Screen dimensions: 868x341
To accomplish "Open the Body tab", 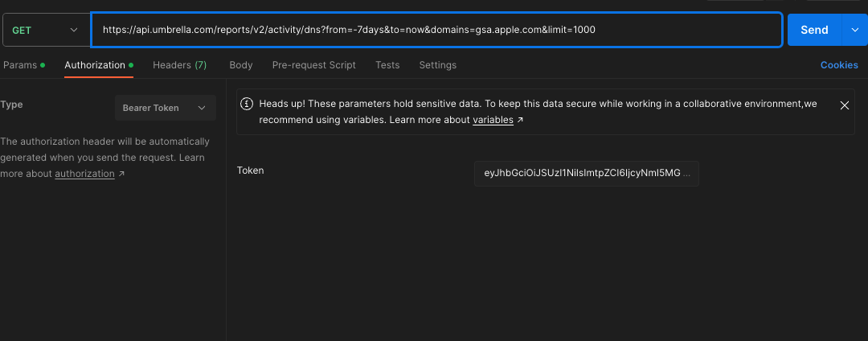I will (x=241, y=65).
